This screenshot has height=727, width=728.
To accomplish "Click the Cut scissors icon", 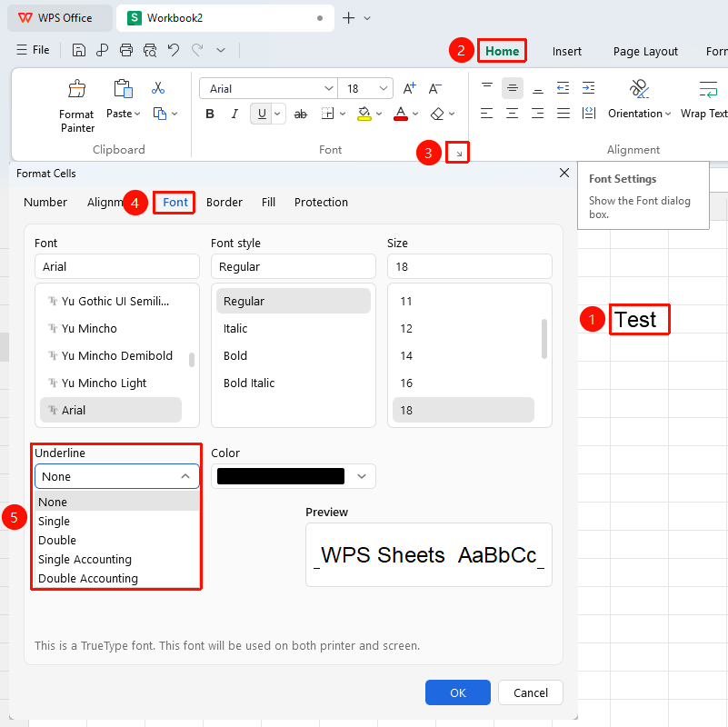I will (x=158, y=88).
